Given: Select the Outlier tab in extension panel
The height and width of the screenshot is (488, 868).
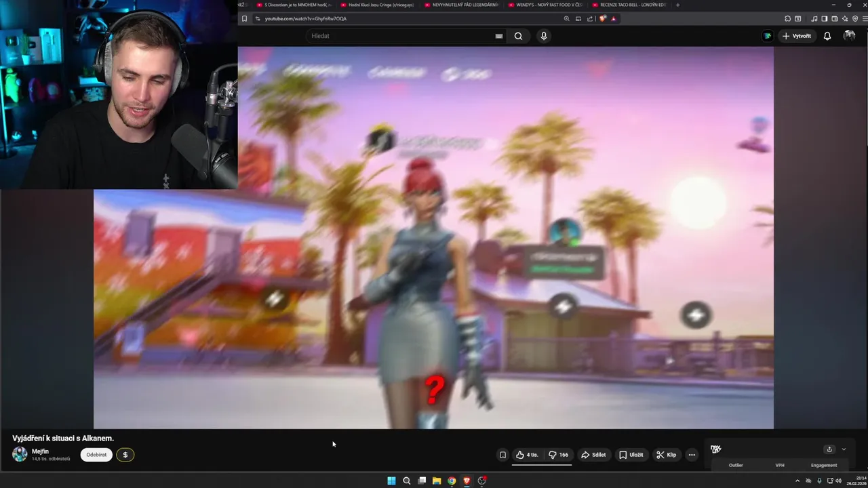Looking at the screenshot, I should coord(736,466).
